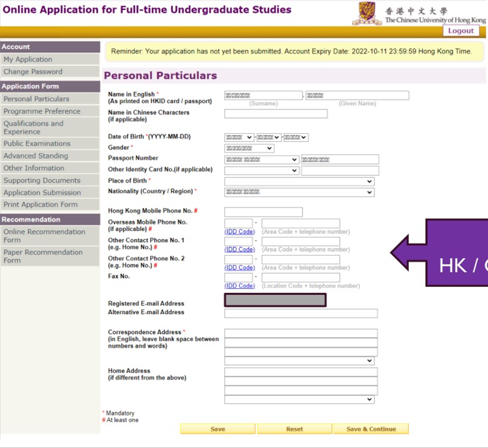The image size is (488, 448).
Task: Go to Application Submission page
Action: click(50, 192)
